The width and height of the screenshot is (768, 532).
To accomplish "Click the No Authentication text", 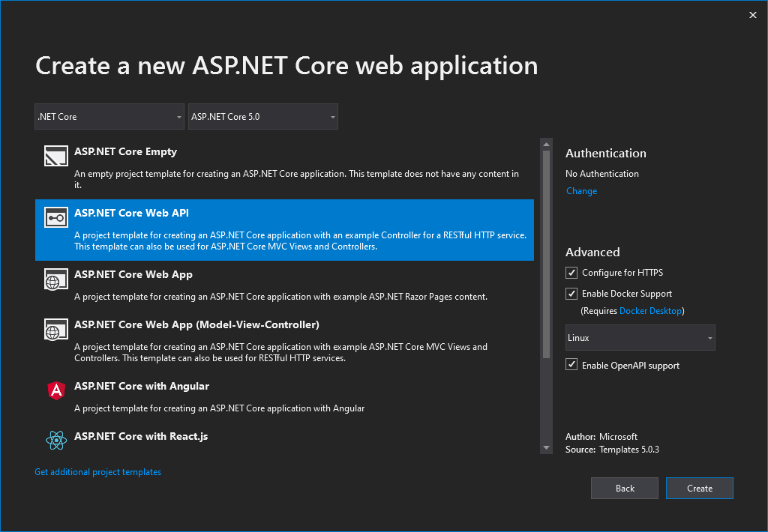I will [x=602, y=174].
